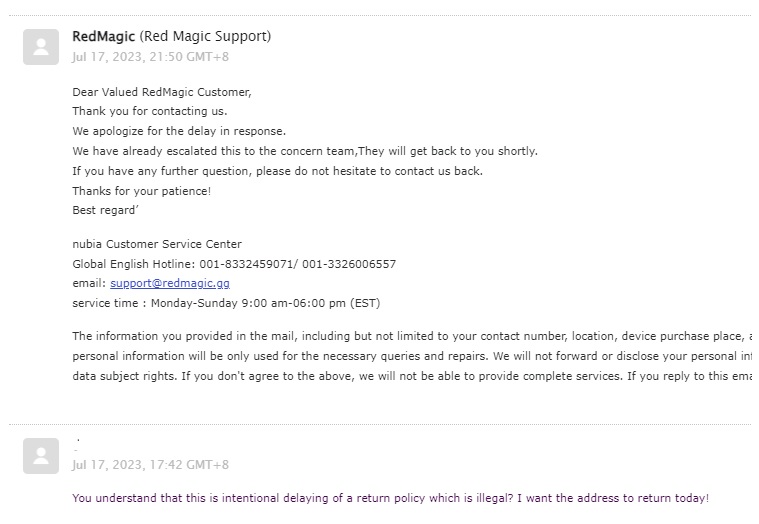The image size is (759, 524).
Task: Click the customer's message about illegal return delay
Action: coord(391,498)
